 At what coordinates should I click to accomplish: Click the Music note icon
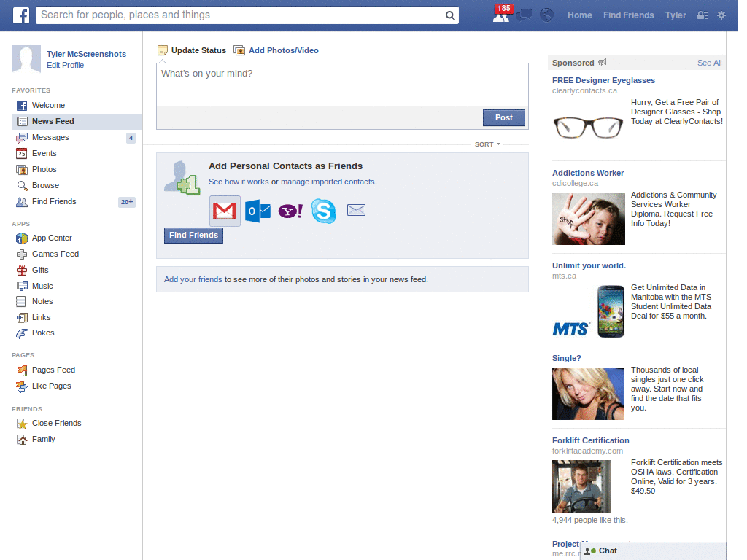pyautogui.click(x=22, y=286)
